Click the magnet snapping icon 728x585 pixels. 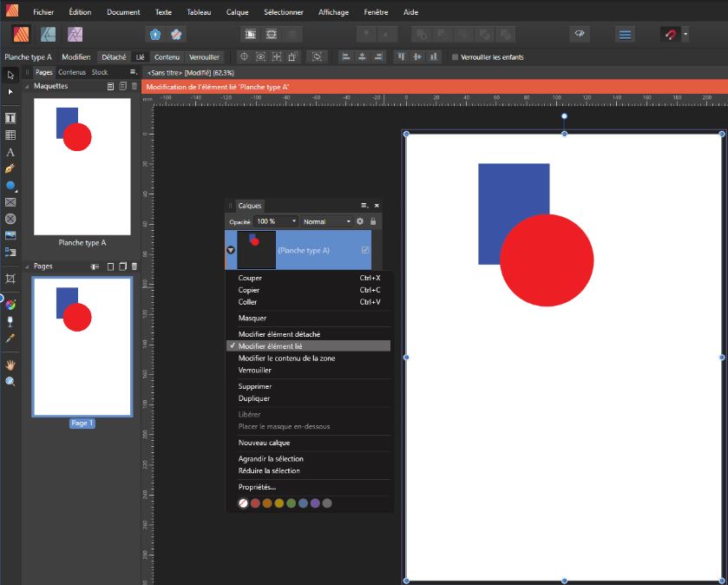click(670, 35)
